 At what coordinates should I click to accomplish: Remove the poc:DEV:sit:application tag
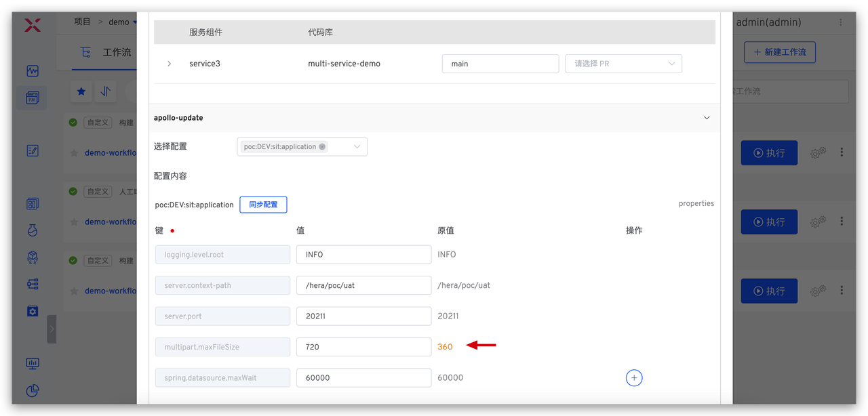[x=322, y=146]
